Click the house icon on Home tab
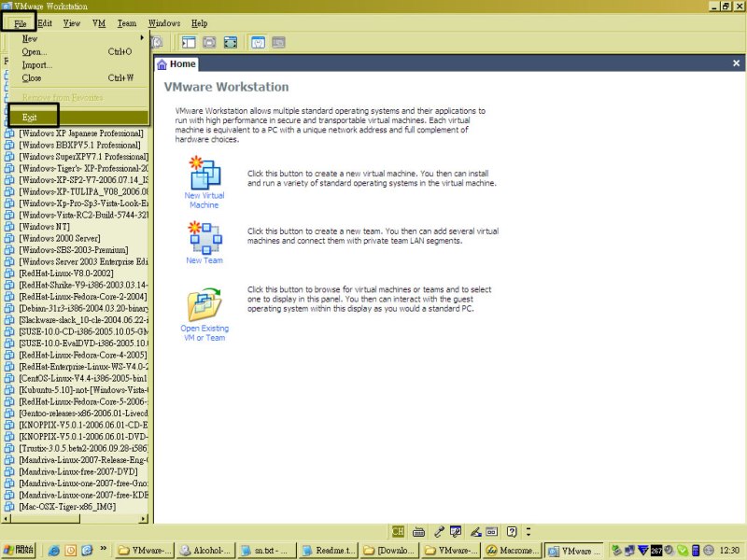This screenshot has width=747, height=560. (162, 64)
